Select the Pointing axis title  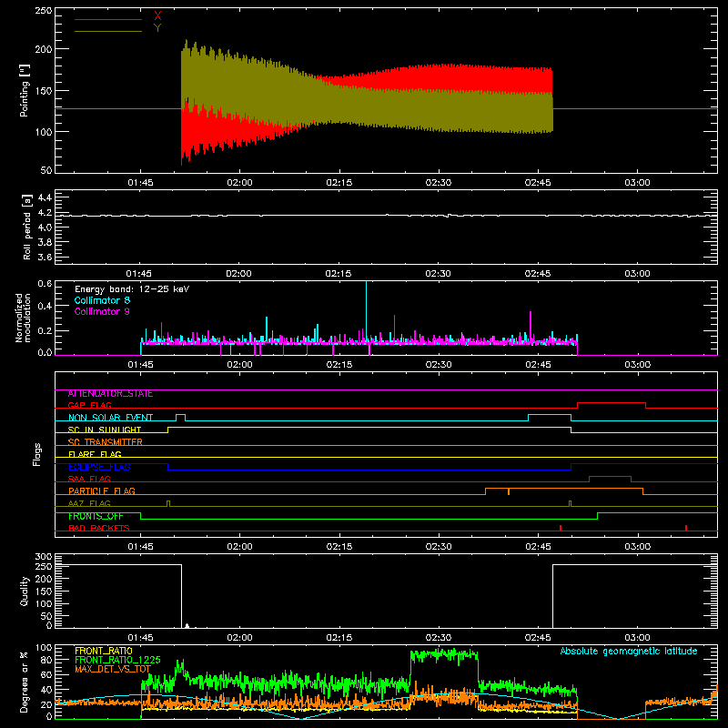25,90
